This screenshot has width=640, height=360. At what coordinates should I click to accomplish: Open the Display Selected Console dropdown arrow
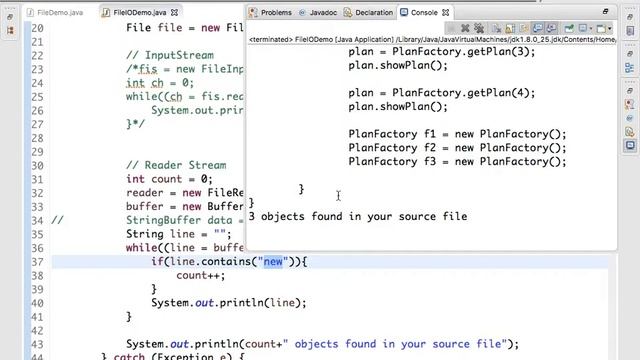(x=591, y=29)
